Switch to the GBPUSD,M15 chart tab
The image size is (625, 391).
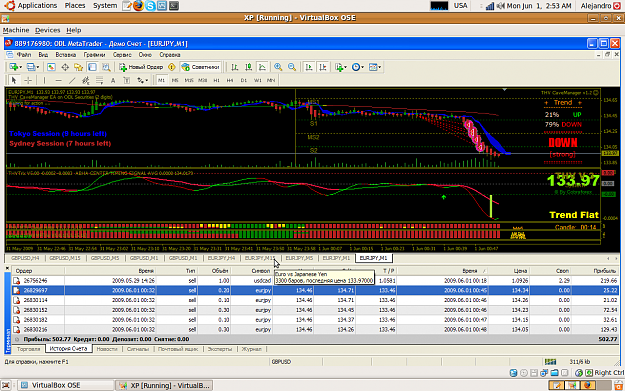[x=65, y=258]
